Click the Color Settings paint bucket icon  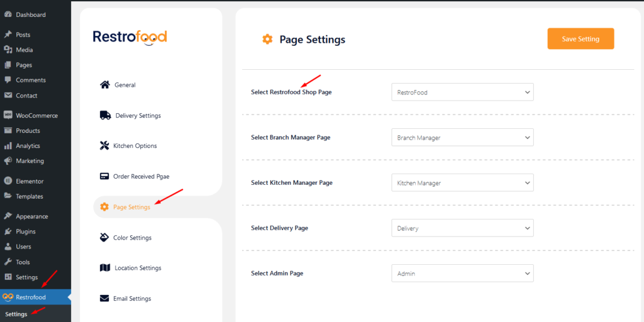click(x=104, y=237)
